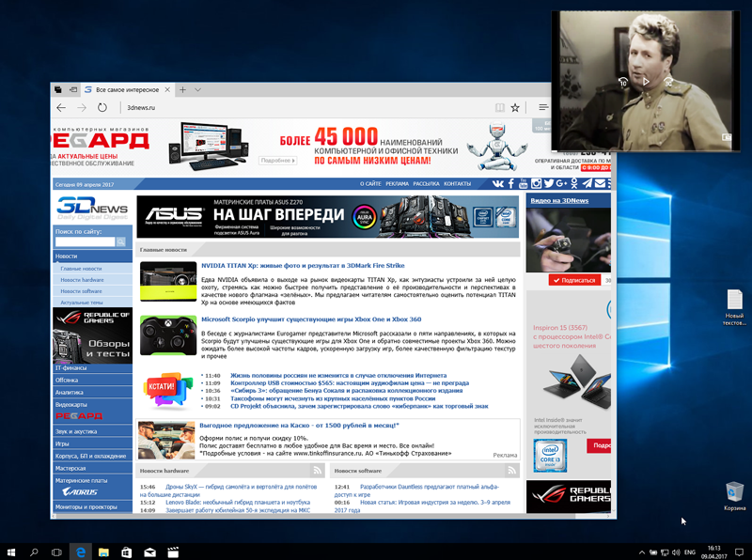Open 3DNews YouTube channel icon
752x560 pixels.
(524, 183)
